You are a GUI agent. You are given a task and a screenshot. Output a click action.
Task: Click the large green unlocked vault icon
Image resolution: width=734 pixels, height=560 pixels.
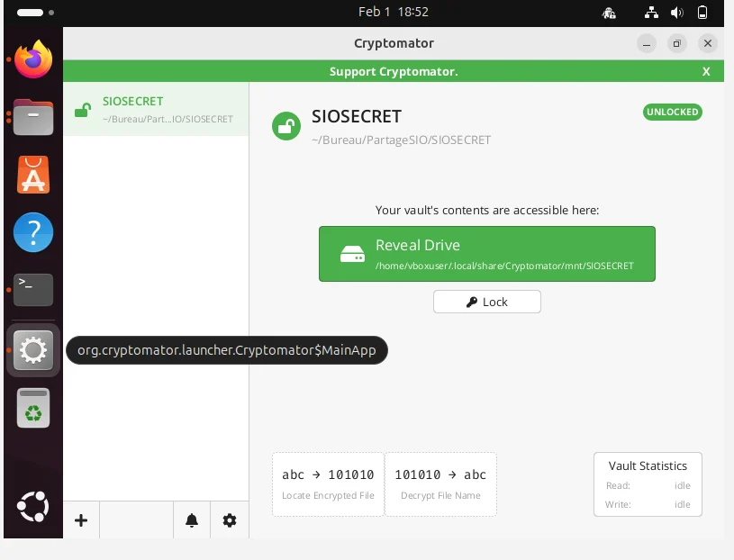coord(286,126)
